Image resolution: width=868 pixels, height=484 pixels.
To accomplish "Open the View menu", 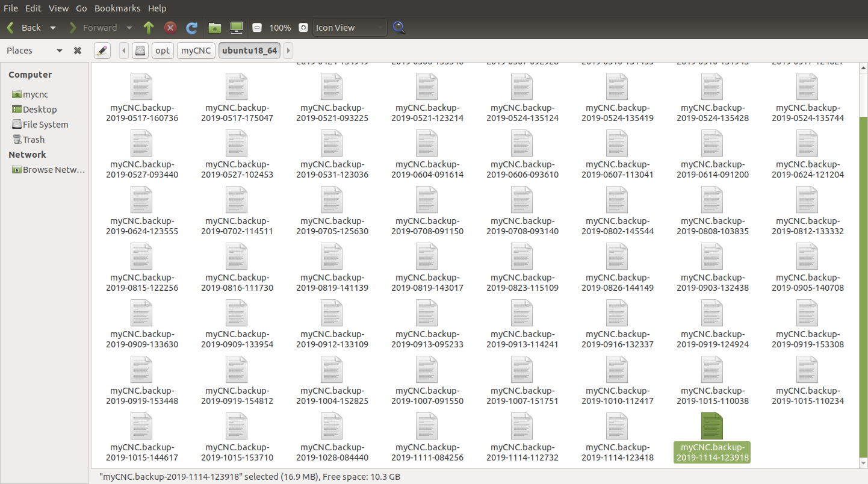I will [x=58, y=8].
